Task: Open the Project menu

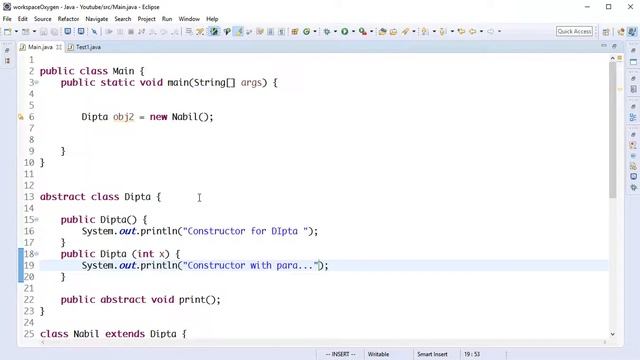Action: point(147,19)
